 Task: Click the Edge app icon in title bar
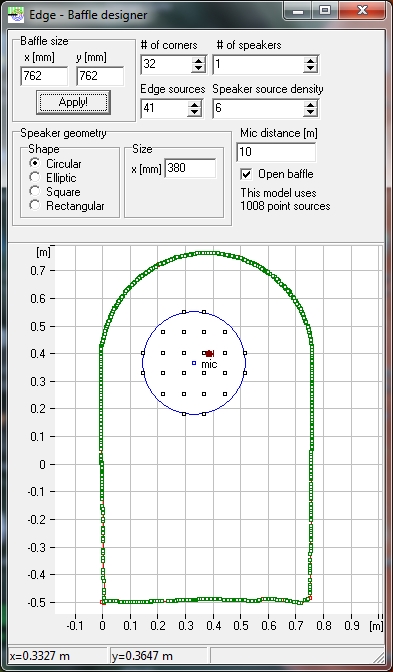point(16,15)
